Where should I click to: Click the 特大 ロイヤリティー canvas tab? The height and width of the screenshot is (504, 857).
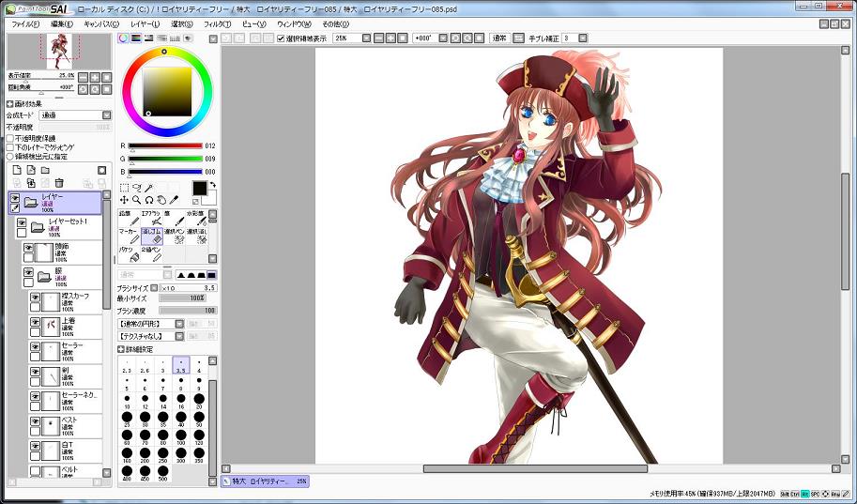(264, 481)
